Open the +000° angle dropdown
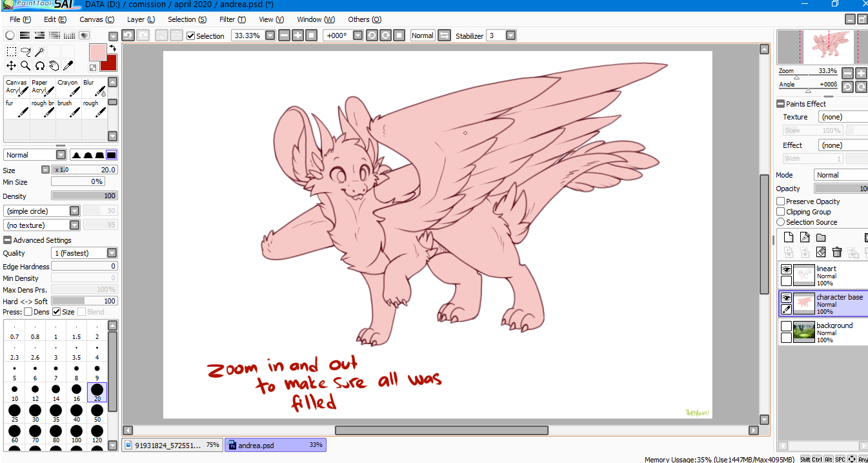The height and width of the screenshot is (463, 868). 358,36
